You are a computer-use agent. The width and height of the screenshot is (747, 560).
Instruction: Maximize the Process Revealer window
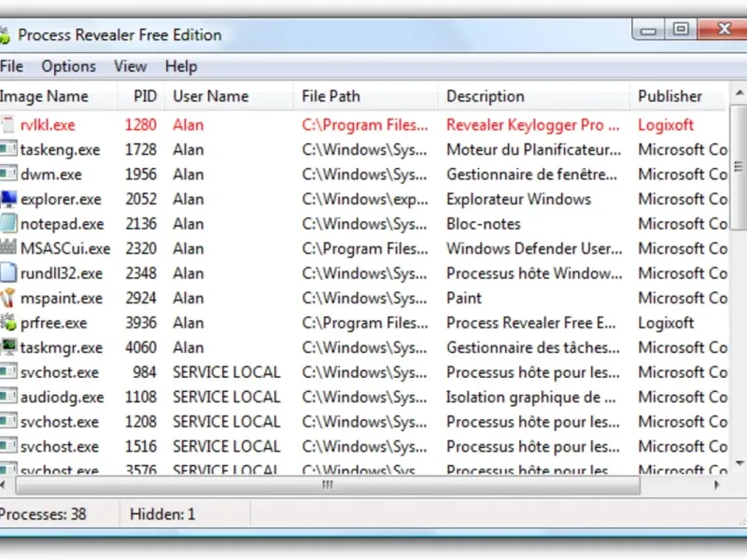(x=681, y=30)
